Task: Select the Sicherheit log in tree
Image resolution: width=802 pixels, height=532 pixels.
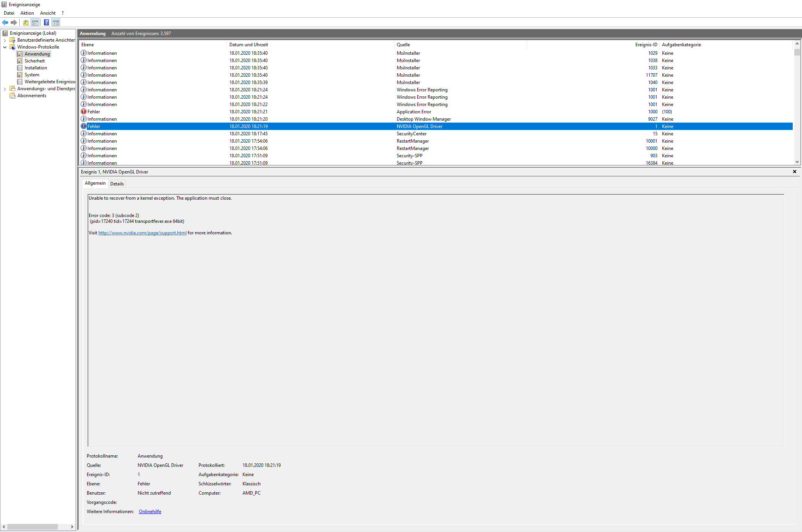Action: tap(34, 61)
